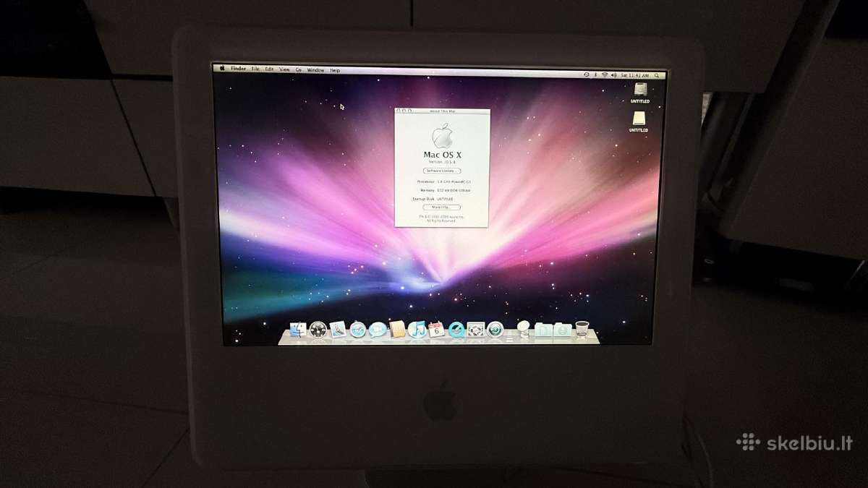
Task: Click the Version 10.5.8 text
Action: pyautogui.click(x=442, y=162)
